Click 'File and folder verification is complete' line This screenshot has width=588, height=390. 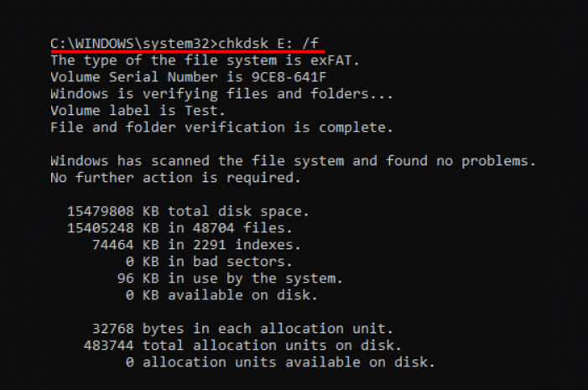pos(221,127)
